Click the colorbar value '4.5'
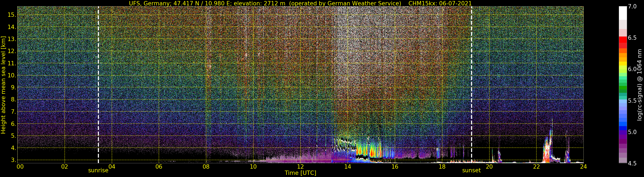Viewport: 644px width, 177px height. point(632,163)
